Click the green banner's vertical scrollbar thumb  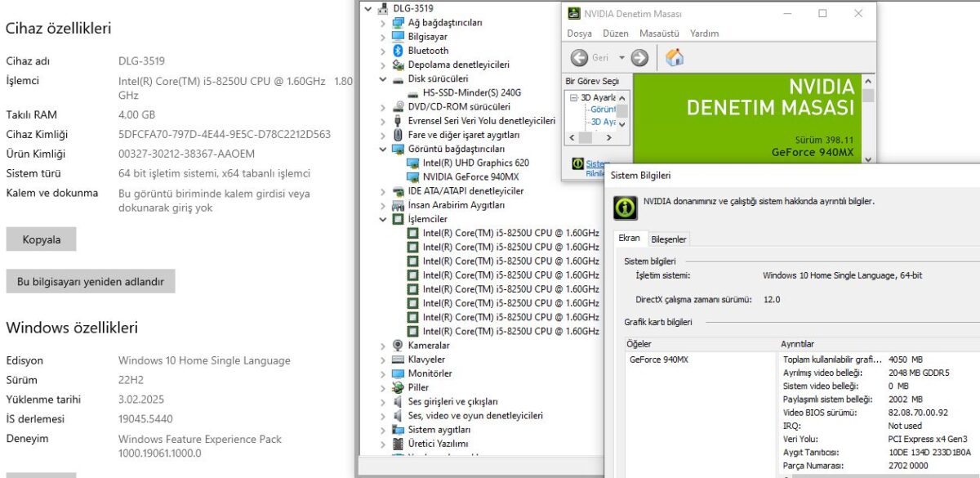click(x=867, y=96)
